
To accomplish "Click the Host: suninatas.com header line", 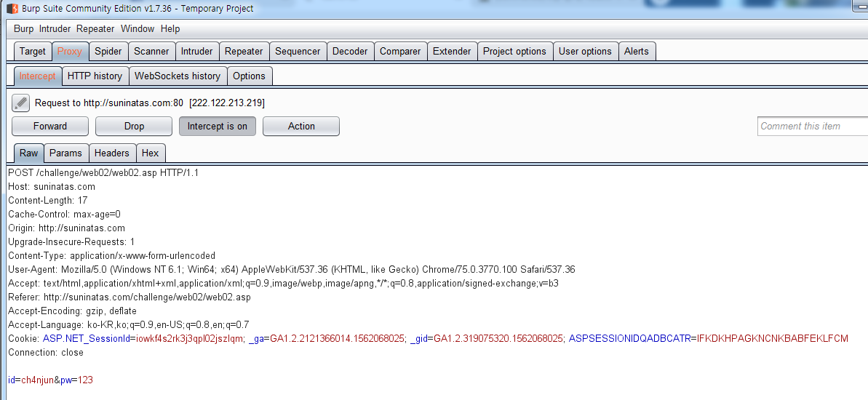I will (x=52, y=186).
